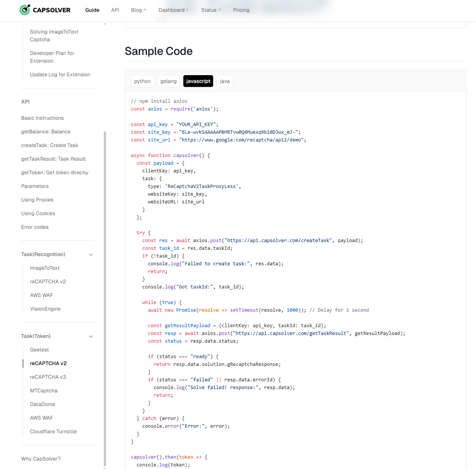
Task: Open getBalance: Balance page
Action: pyautogui.click(x=46, y=132)
